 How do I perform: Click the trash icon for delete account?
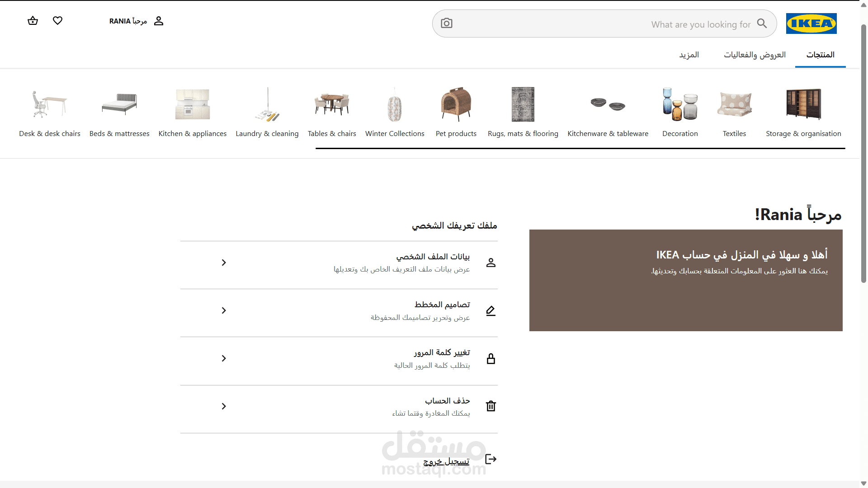(491, 406)
